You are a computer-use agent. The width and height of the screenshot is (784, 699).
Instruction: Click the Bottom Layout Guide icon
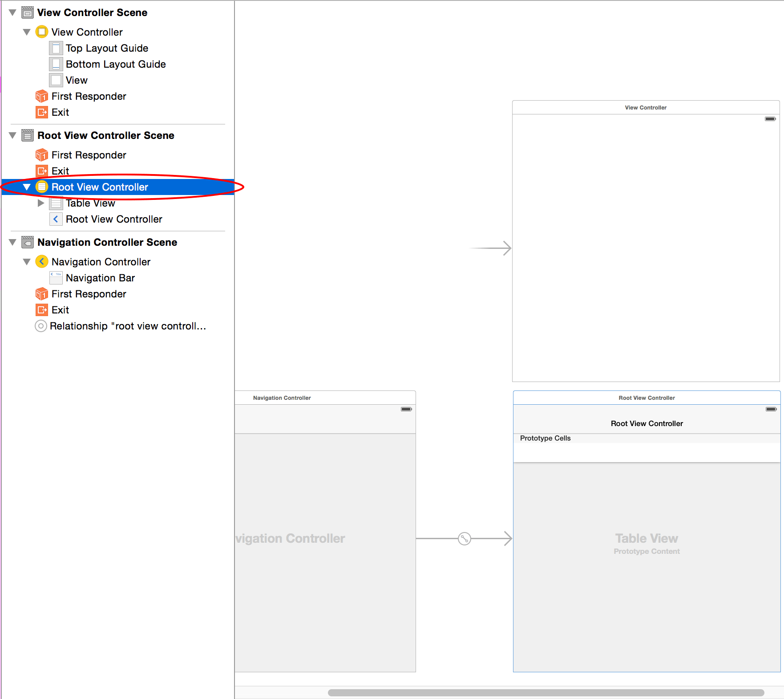click(56, 64)
